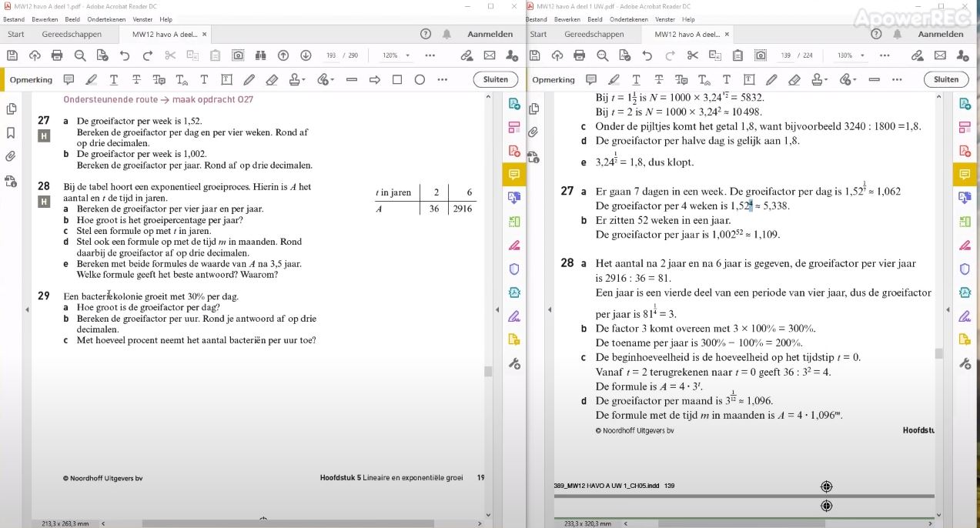Undo the last action in the left window
Image resolution: width=980 pixels, height=528 pixels.
pos(125,55)
